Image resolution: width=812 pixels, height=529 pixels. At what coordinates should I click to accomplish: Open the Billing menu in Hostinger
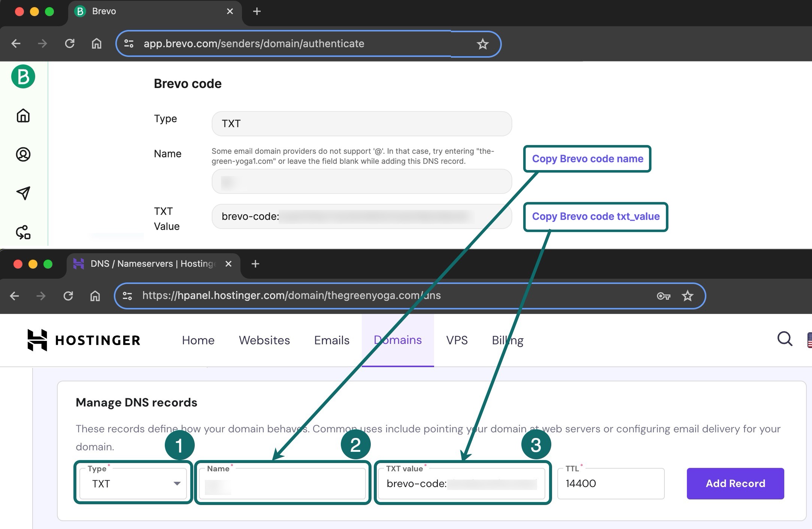[x=507, y=340]
